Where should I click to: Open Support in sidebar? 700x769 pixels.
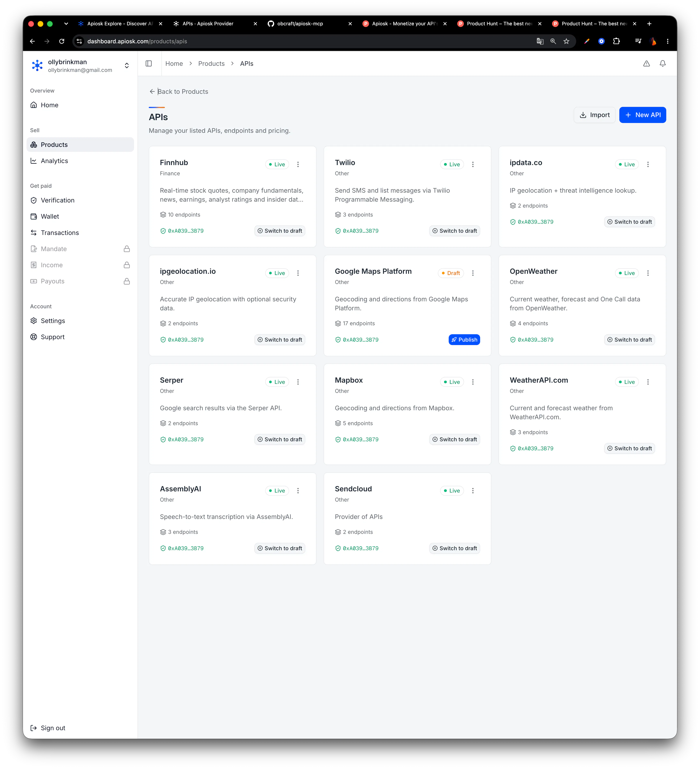click(x=80, y=337)
